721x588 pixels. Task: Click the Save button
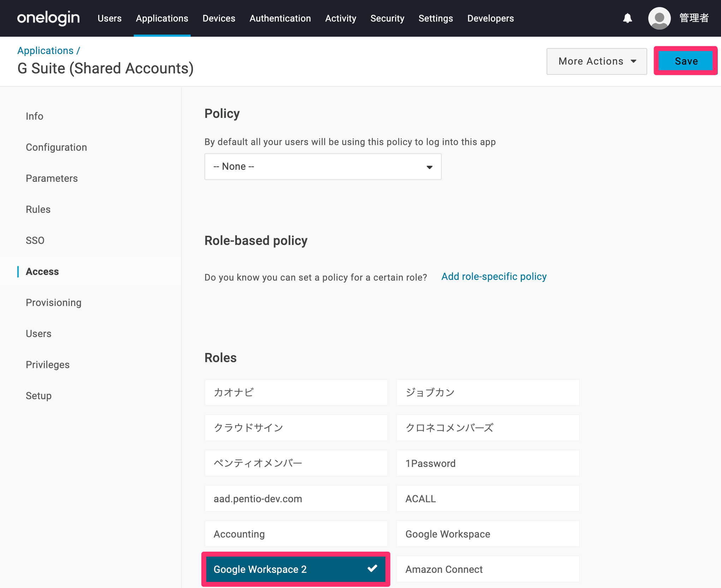point(686,61)
